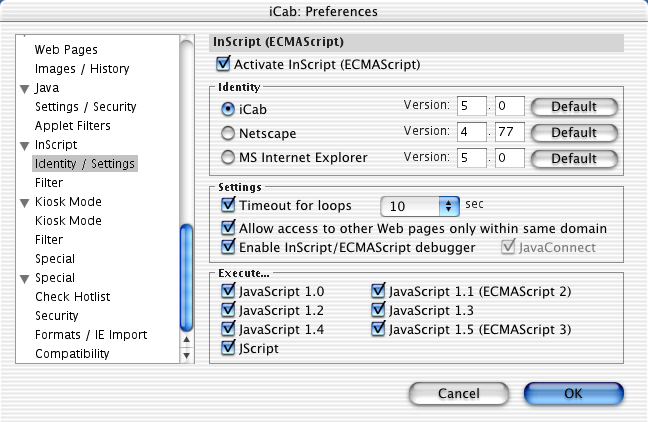
Task: Reset Netscape version with Default button
Action: point(574,133)
